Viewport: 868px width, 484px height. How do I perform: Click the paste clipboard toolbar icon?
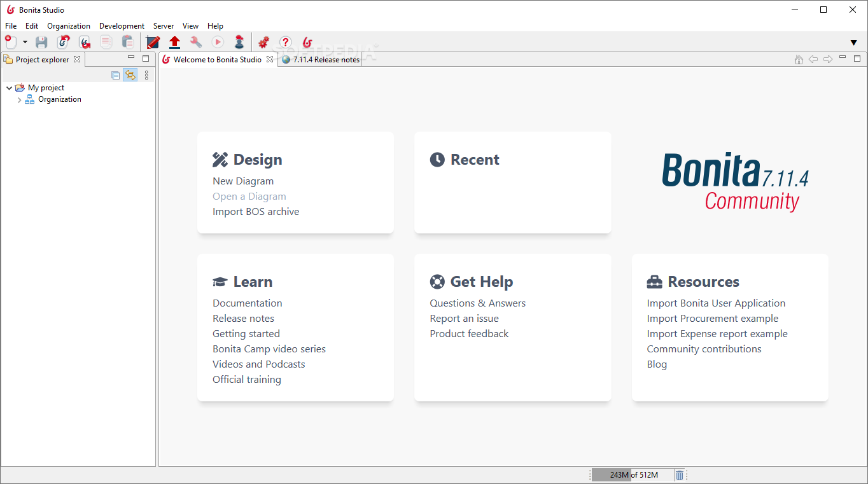128,42
